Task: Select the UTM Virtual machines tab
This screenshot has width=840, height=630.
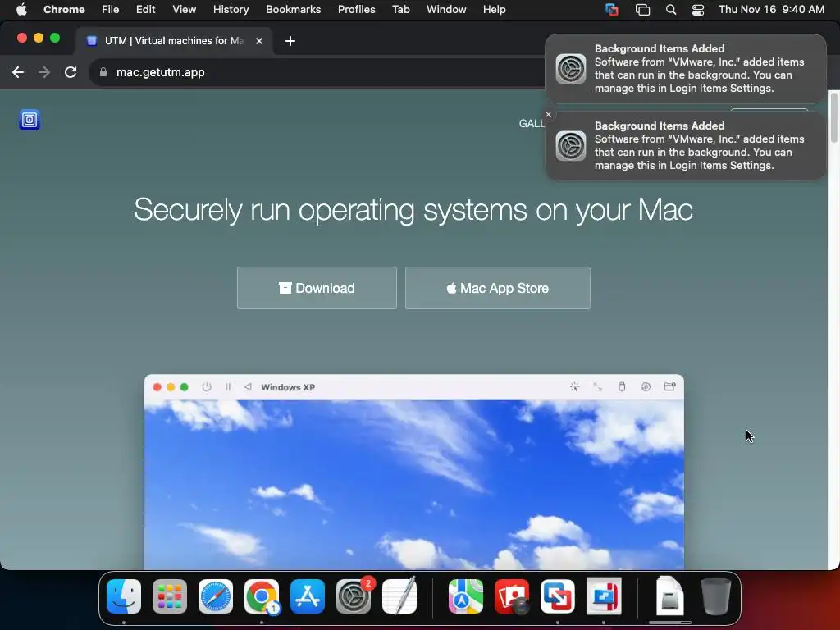Action: (174, 41)
